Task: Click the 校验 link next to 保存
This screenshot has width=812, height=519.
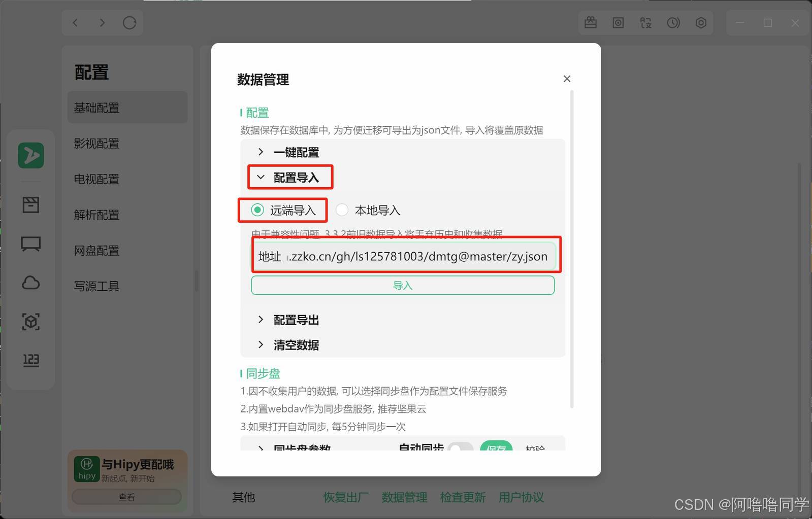Action: 536,448
